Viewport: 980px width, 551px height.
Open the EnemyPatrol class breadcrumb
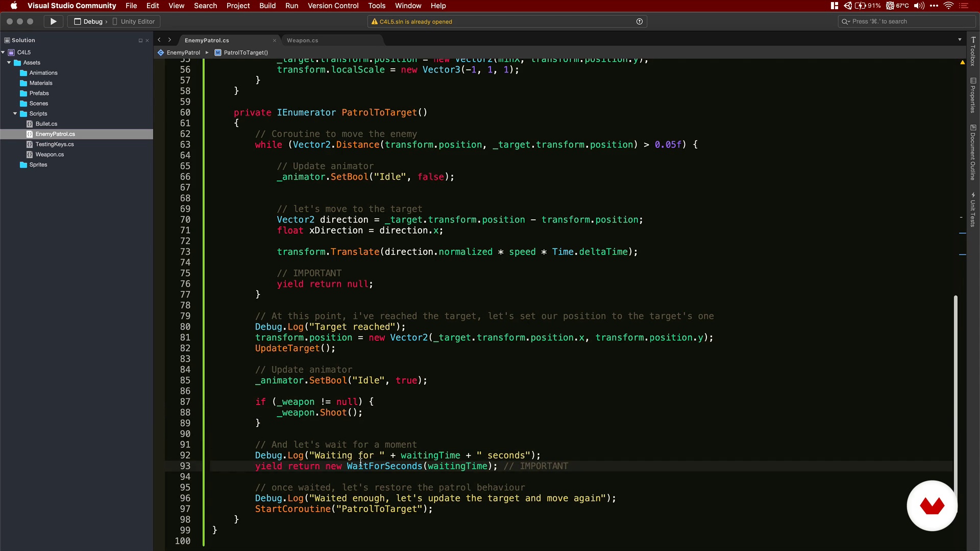[179, 53]
